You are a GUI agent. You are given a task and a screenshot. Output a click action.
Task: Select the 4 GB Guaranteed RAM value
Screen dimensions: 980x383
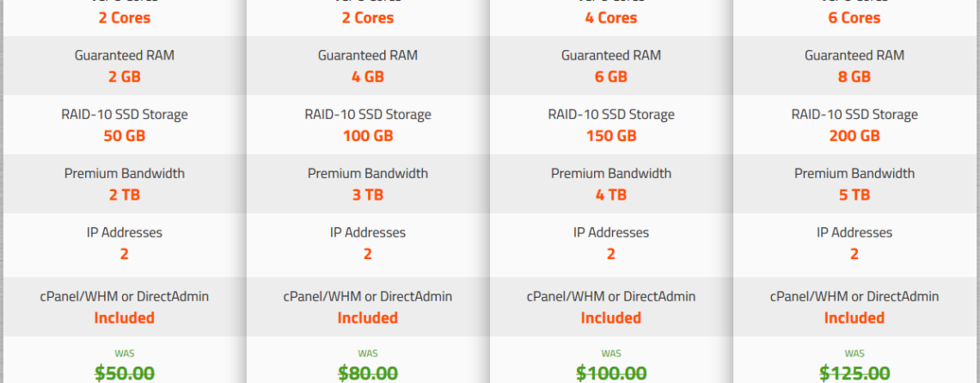coord(368,77)
